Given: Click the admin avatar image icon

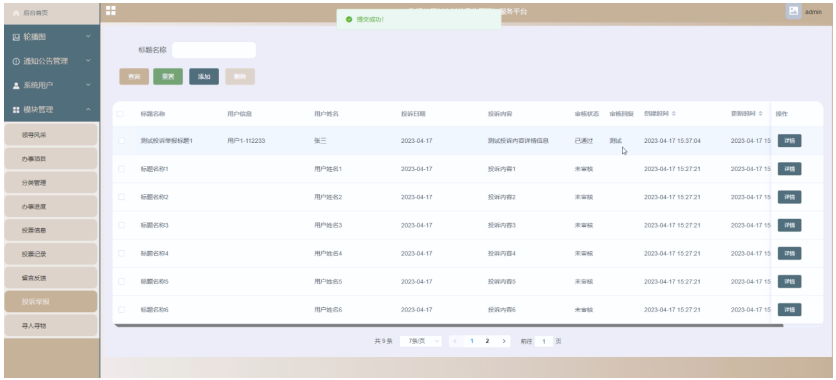Looking at the screenshot, I should tap(793, 11).
